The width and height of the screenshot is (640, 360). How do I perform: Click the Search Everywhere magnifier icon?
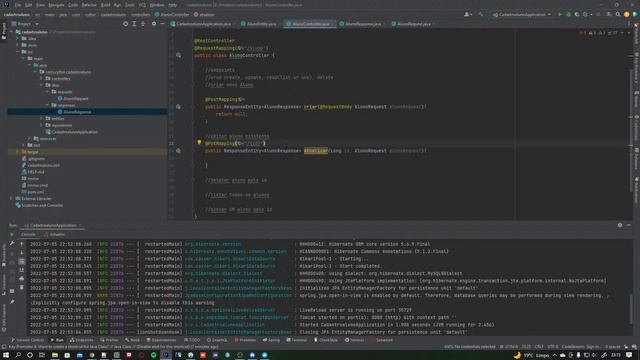(x=618, y=15)
